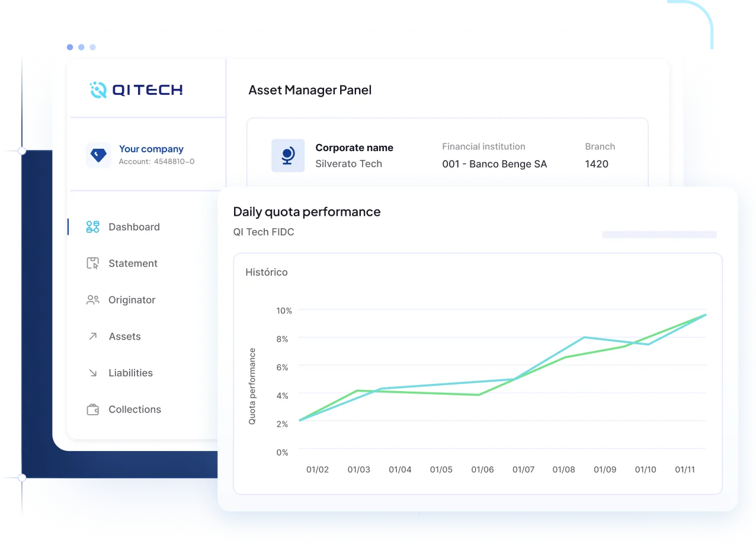The width and height of the screenshot is (756, 544).
Task: Click the purple bar above the chart
Action: point(659,234)
